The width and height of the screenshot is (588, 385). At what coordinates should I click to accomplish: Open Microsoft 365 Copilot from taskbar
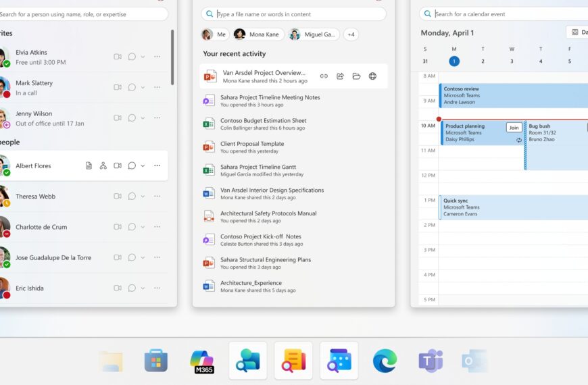[202, 361]
